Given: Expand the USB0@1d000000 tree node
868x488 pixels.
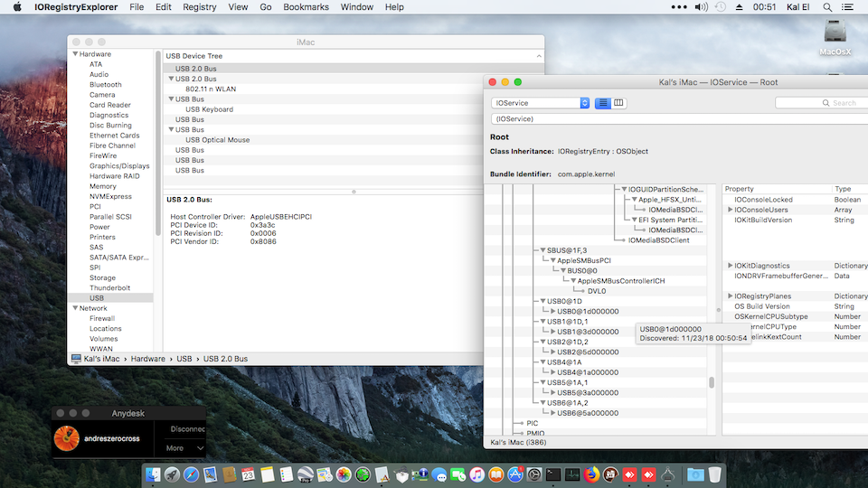Looking at the screenshot, I should point(552,311).
